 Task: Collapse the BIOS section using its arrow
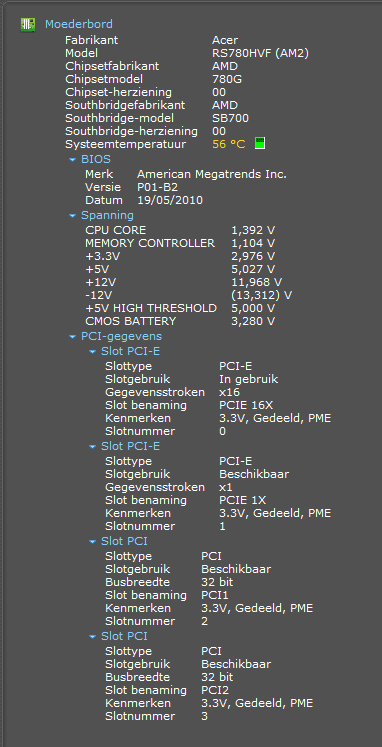click(x=72, y=160)
